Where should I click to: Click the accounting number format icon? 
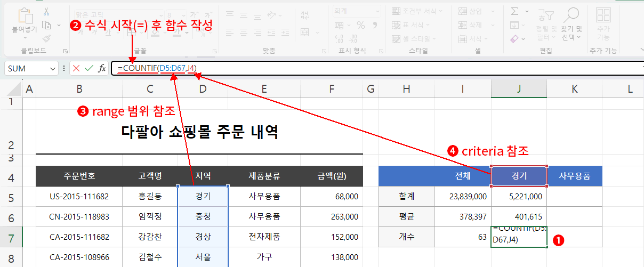(x=339, y=25)
